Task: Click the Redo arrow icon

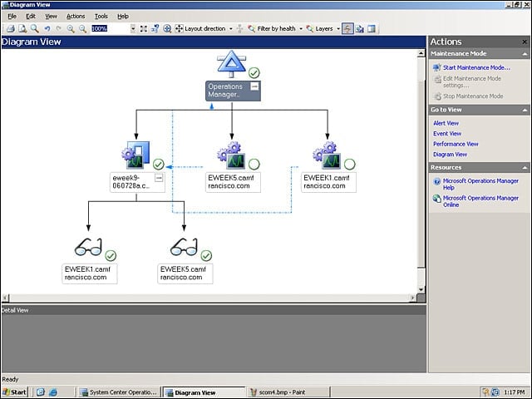Action: coord(59,29)
